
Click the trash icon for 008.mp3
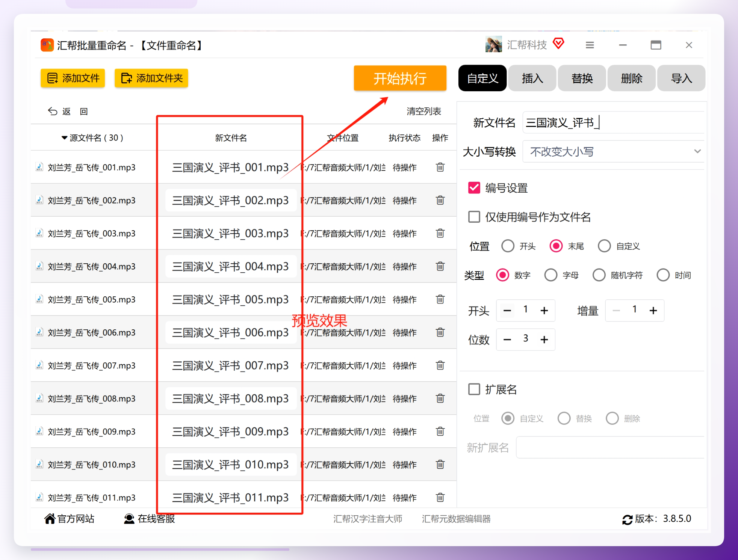click(x=440, y=398)
